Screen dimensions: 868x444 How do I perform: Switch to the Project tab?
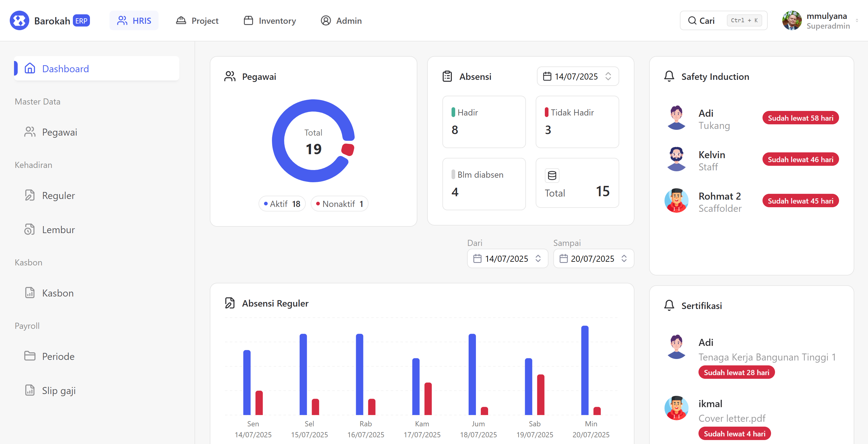(198, 20)
